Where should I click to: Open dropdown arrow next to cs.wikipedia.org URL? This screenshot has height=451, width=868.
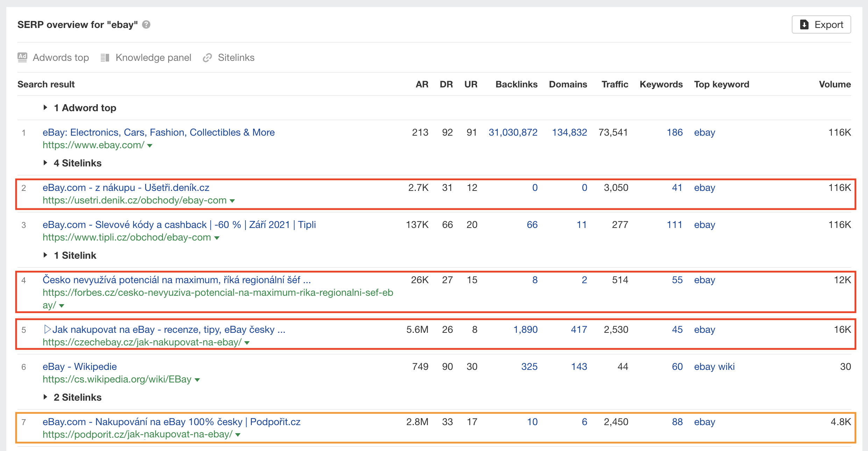tap(197, 380)
